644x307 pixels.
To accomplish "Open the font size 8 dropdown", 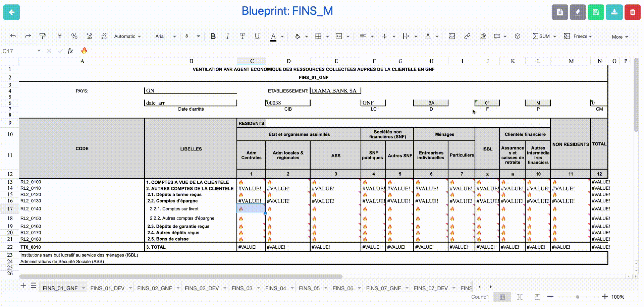I will (193, 36).
